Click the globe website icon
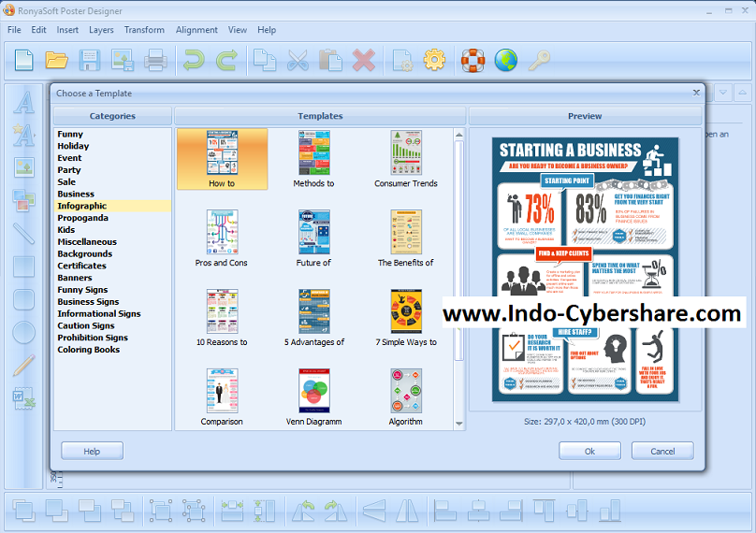Screen dimensions: 756x533 point(506,60)
